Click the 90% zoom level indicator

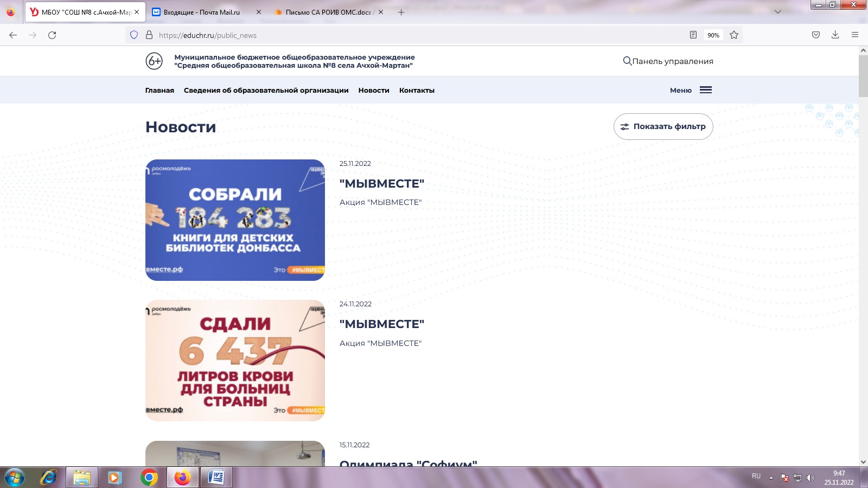pos(713,35)
